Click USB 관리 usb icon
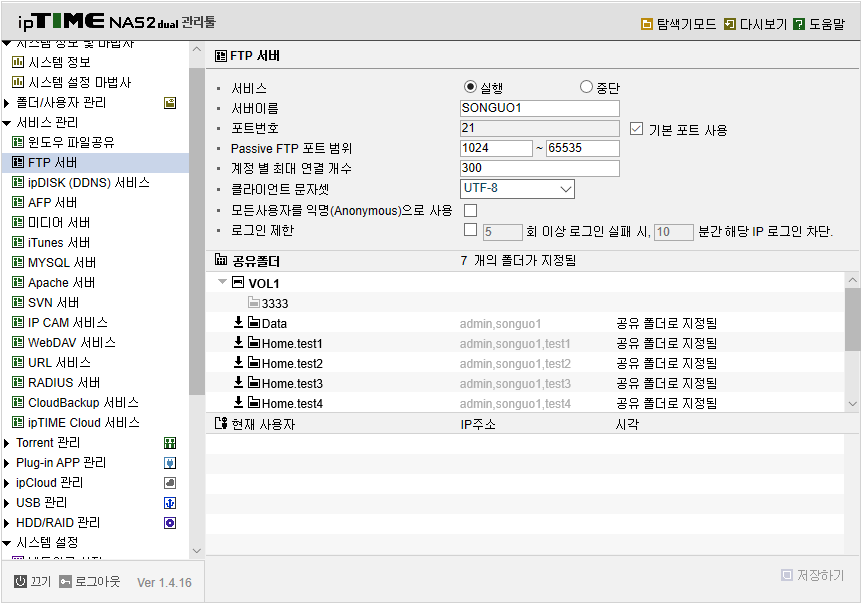Image resolution: width=863 pixels, height=604 pixels. coord(170,503)
